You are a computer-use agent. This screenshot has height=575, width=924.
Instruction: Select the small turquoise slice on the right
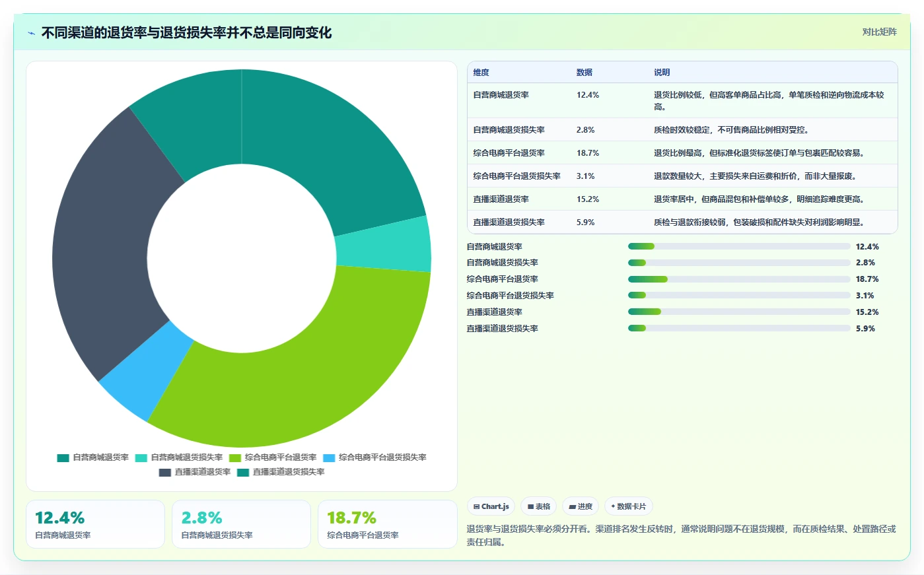[383, 244]
